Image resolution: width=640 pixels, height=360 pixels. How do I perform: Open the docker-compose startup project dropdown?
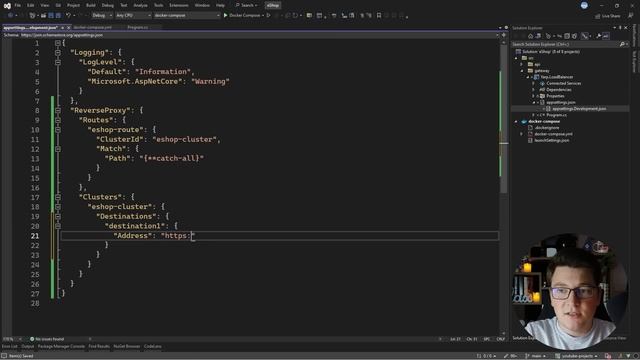187,16
